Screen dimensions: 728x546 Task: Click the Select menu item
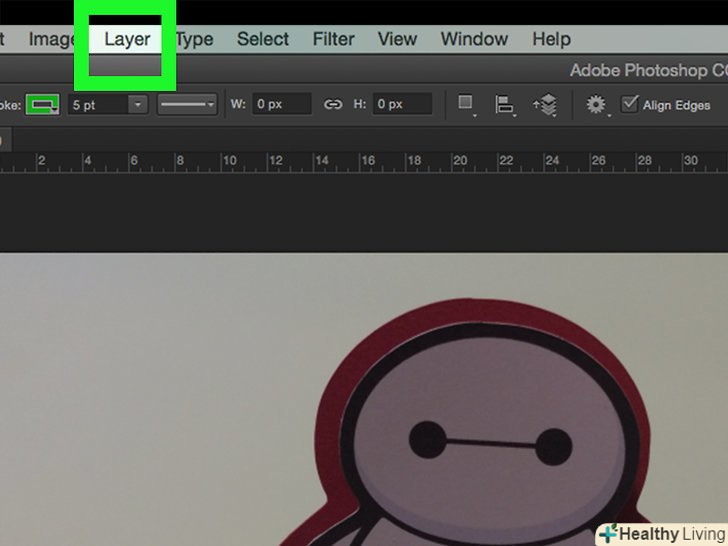pos(263,40)
